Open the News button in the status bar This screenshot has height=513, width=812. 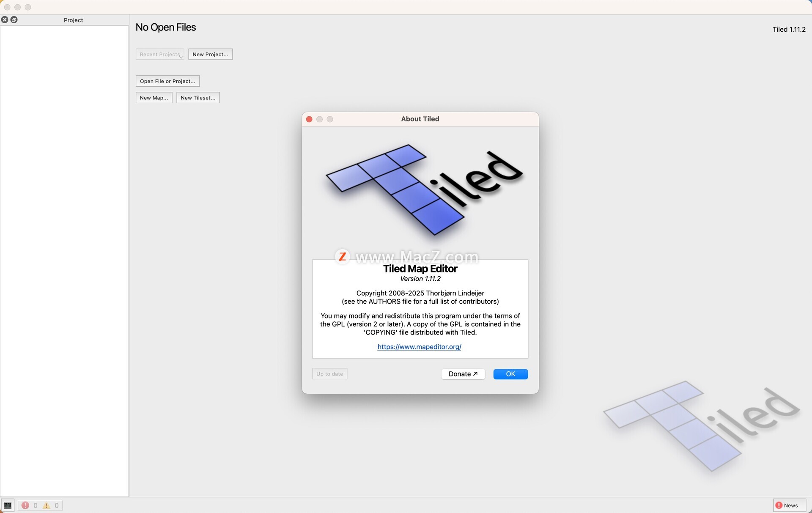790,505
